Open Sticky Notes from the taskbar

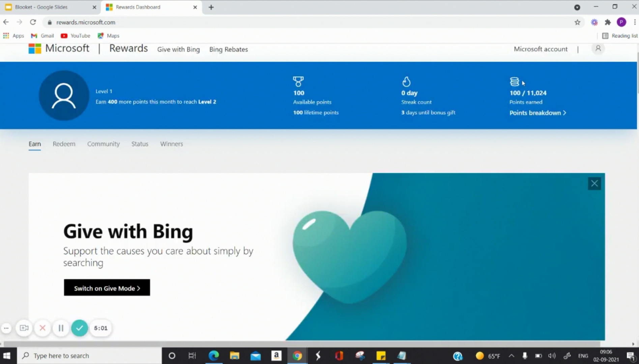pos(381,356)
